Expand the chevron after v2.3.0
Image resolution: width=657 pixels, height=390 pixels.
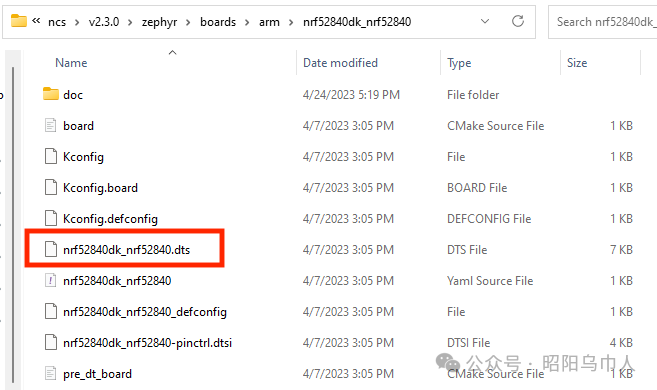(130, 22)
